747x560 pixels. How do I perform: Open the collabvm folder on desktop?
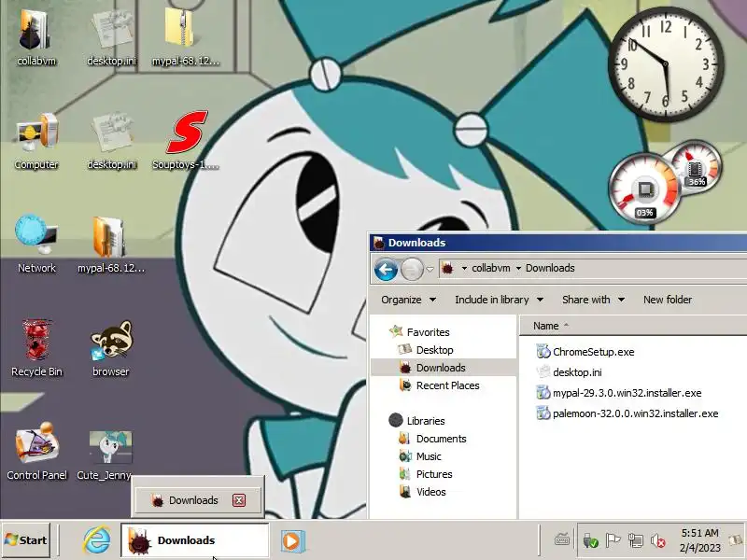click(35, 35)
